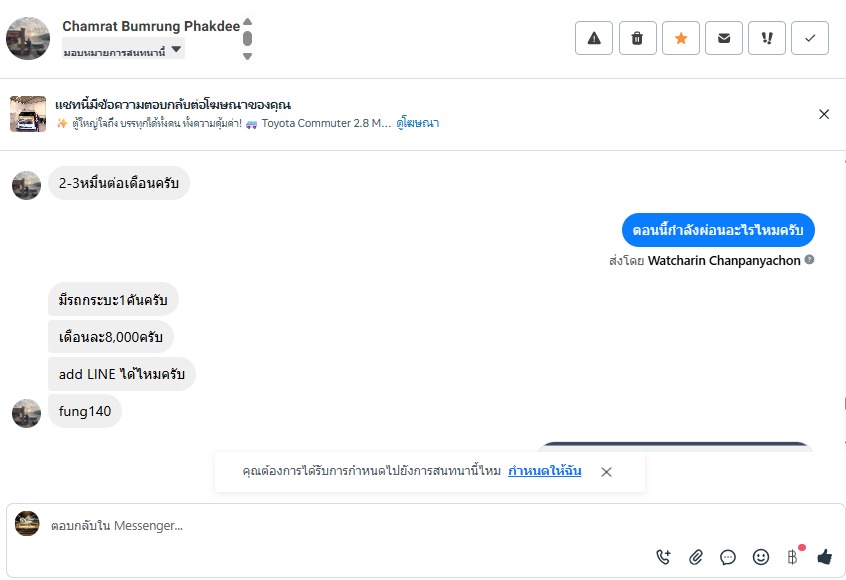Start a call with phone plus icon
Screen dimensions: 846x580
[x=664, y=557]
